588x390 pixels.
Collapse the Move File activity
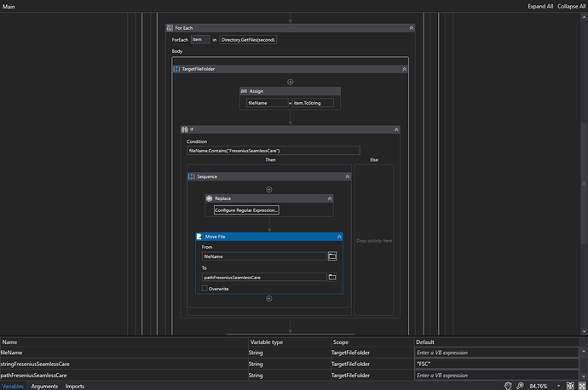[339, 237]
